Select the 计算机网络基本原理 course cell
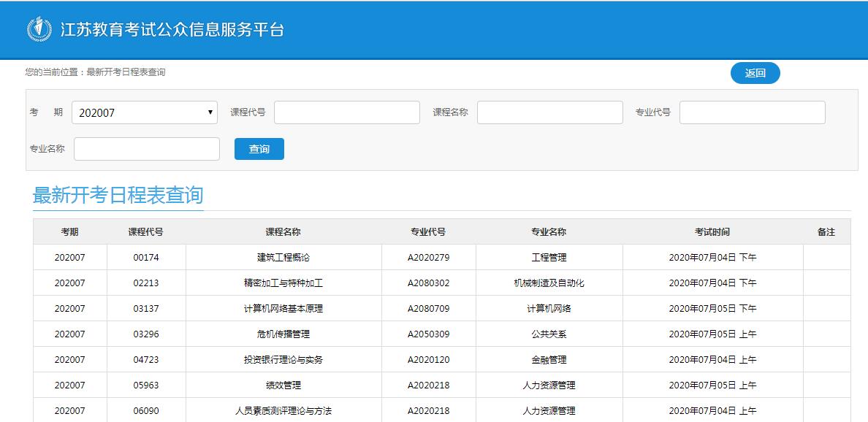This screenshot has width=868, height=422. [283, 309]
